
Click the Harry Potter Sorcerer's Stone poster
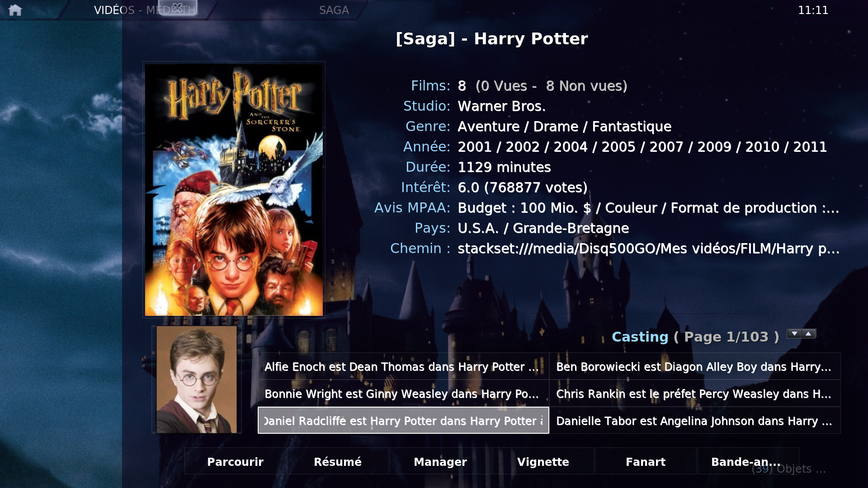click(234, 190)
